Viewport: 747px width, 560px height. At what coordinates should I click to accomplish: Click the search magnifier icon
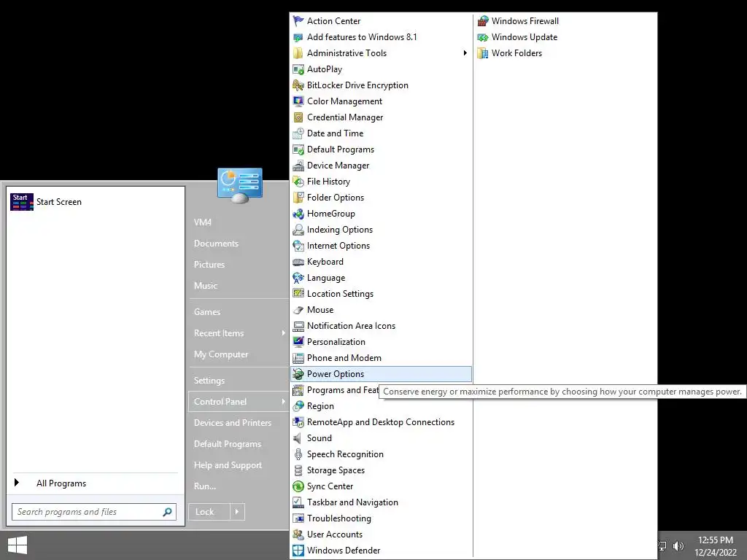pyautogui.click(x=167, y=512)
